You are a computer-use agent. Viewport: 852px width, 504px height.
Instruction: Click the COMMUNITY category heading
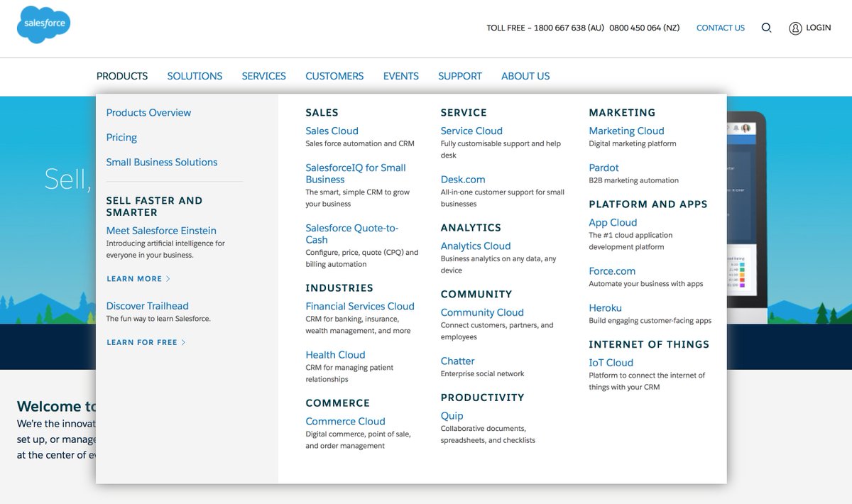476,295
